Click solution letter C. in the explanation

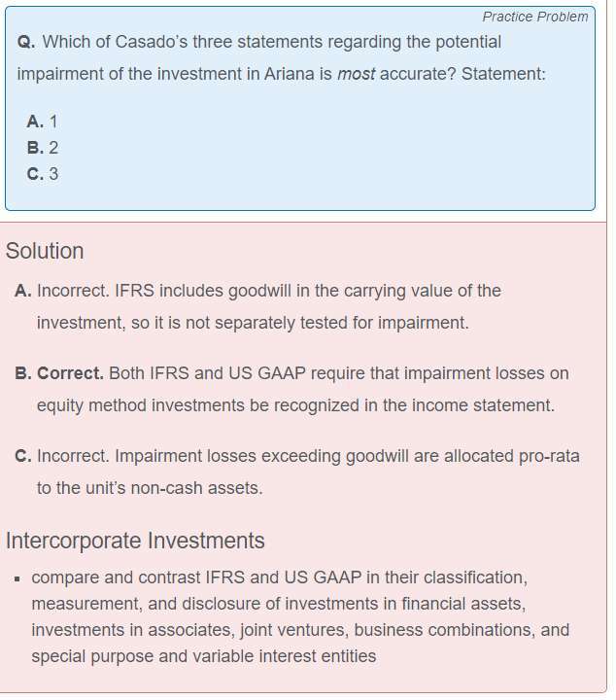click(23, 456)
